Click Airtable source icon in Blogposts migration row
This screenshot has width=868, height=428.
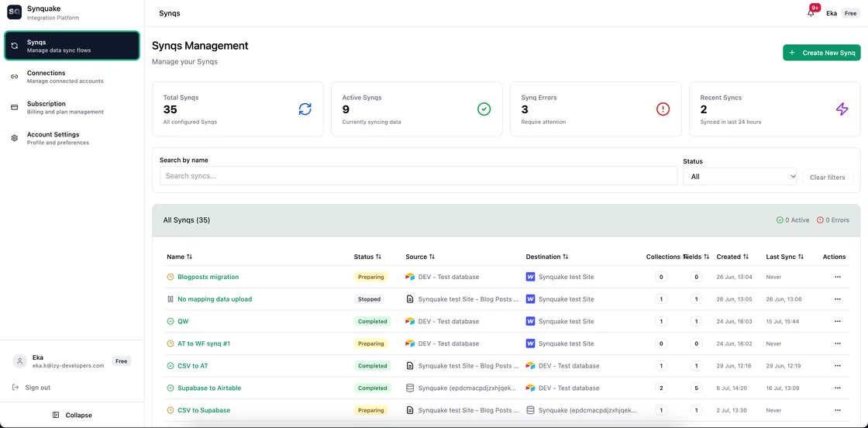tap(410, 277)
